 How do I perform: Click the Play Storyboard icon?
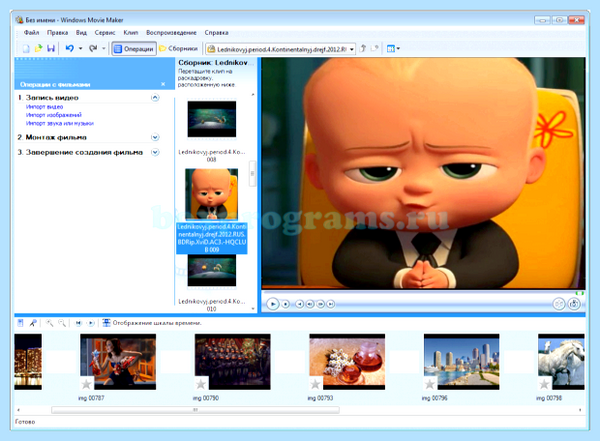91,323
